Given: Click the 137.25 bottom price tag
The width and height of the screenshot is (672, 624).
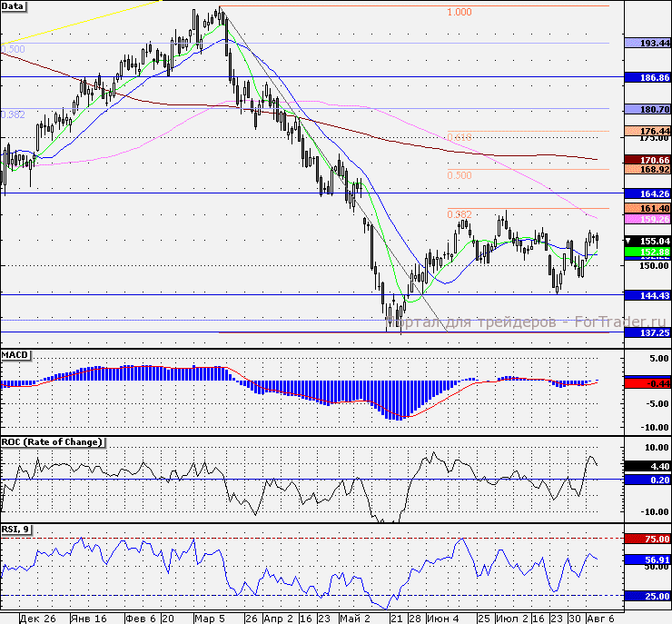Looking at the screenshot, I should pos(647,333).
